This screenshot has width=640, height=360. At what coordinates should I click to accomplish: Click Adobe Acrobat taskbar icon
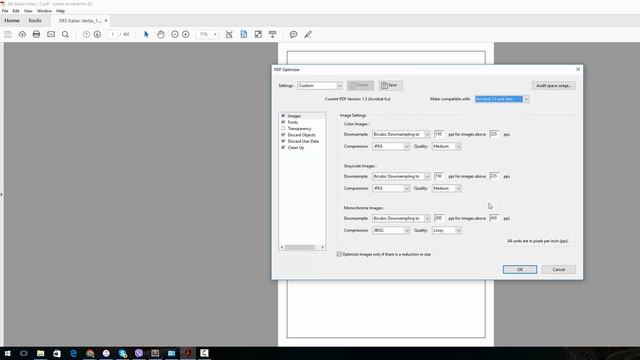(x=188, y=353)
